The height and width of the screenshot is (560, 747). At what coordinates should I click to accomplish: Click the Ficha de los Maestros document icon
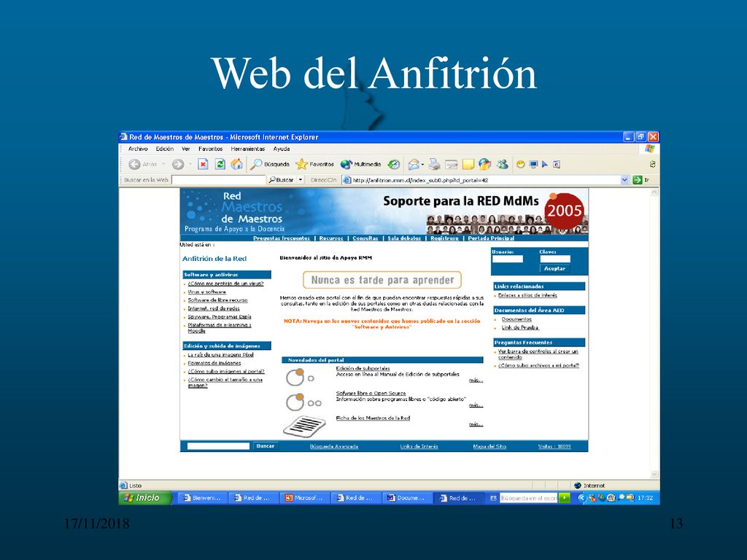[304, 426]
